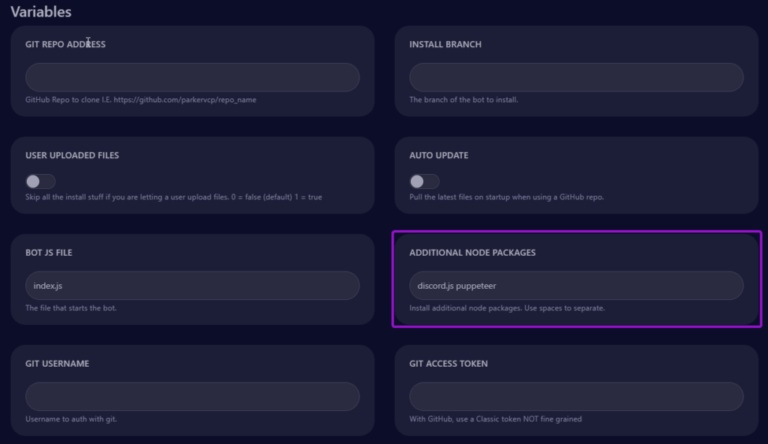Select the Git Username input box
768x444 pixels.
192,396
